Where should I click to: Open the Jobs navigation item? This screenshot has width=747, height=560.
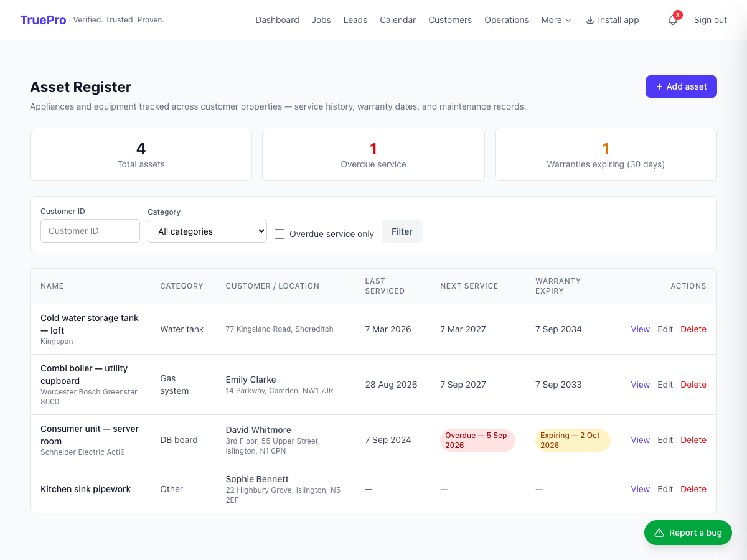321,20
